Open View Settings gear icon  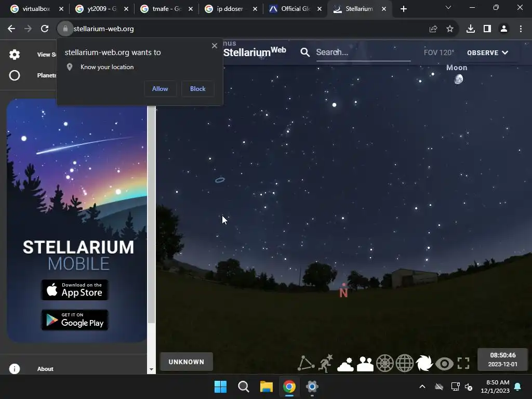[x=15, y=54]
